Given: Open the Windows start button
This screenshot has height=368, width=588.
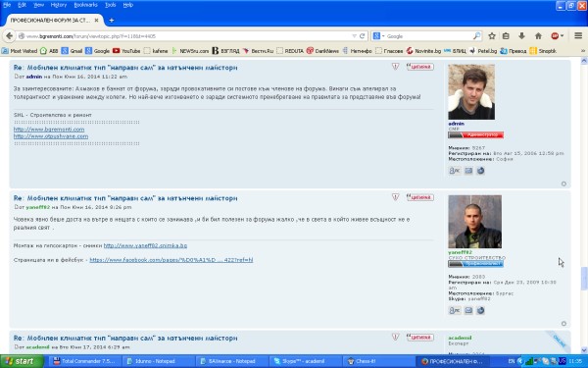Looking at the screenshot, I should click(x=23, y=361).
